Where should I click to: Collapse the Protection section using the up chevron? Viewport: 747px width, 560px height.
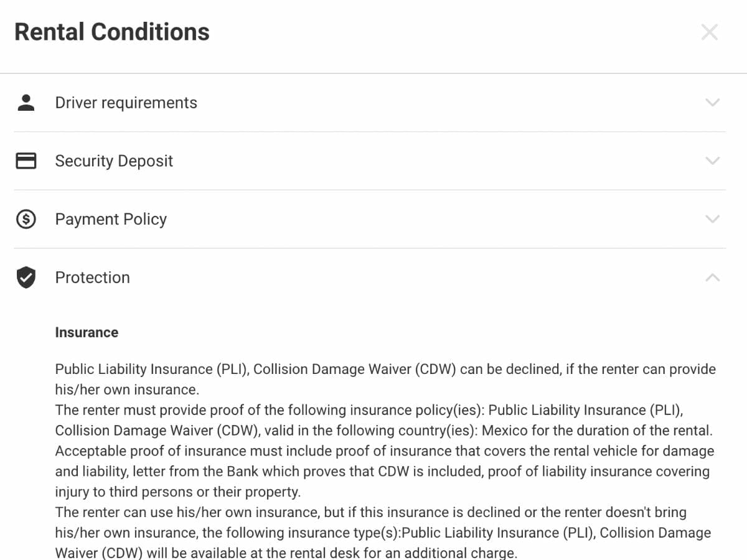coord(712,278)
